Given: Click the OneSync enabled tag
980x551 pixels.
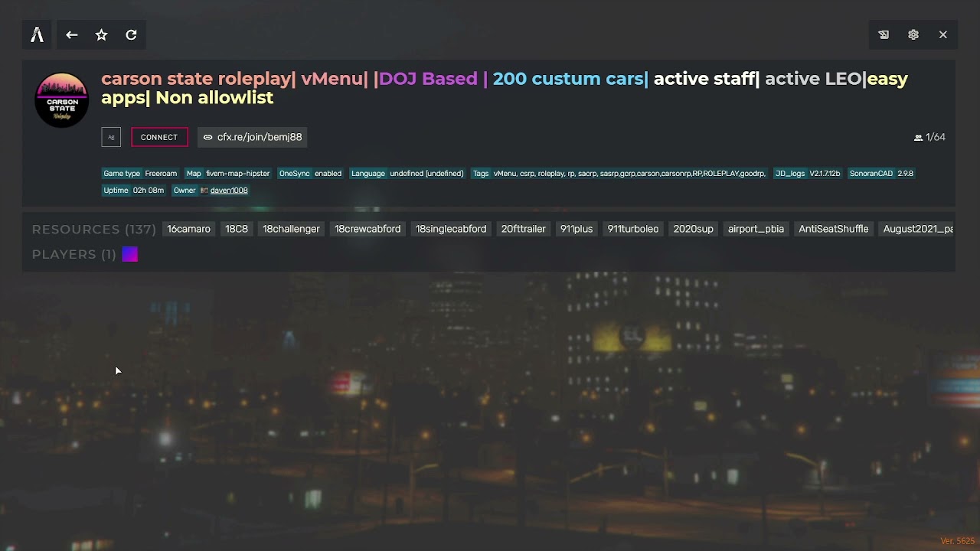Looking at the screenshot, I should pos(310,174).
